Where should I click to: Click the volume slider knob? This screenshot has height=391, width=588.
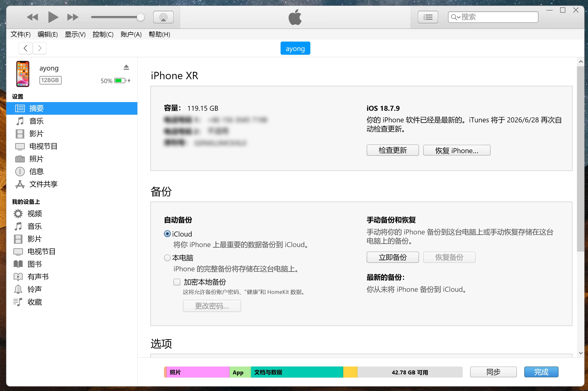pyautogui.click(x=141, y=17)
